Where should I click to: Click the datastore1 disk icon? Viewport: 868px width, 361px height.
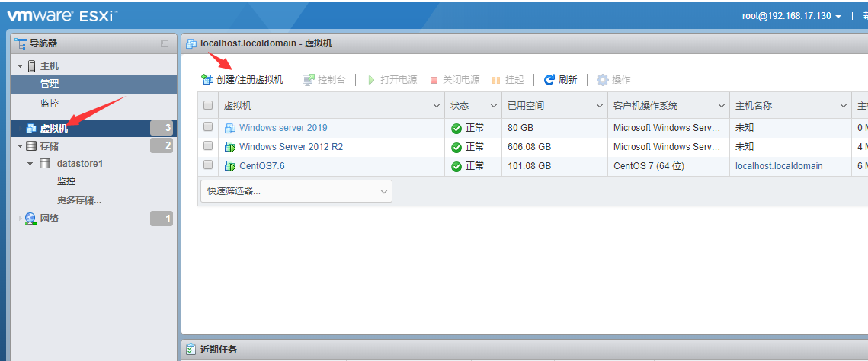pyautogui.click(x=45, y=164)
